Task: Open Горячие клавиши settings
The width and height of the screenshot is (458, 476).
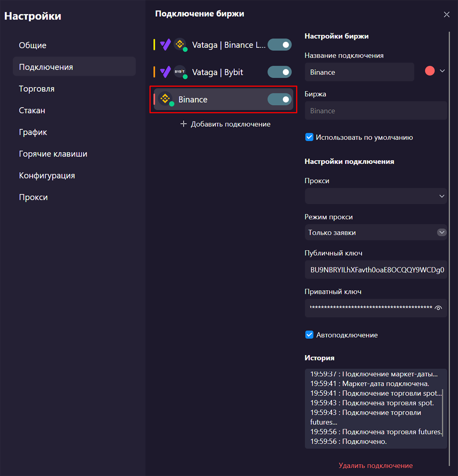Action: (74, 154)
